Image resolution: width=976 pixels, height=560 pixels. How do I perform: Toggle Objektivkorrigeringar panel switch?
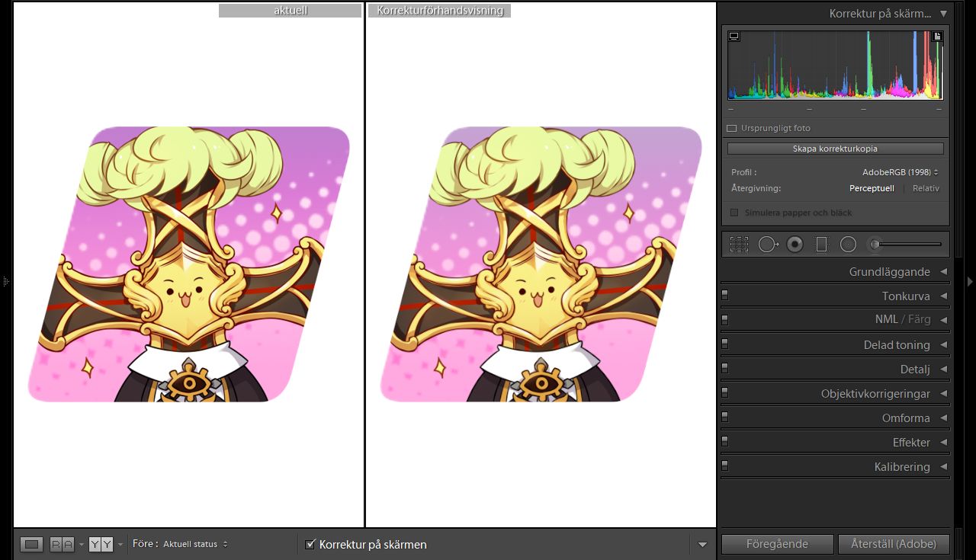pyautogui.click(x=724, y=392)
